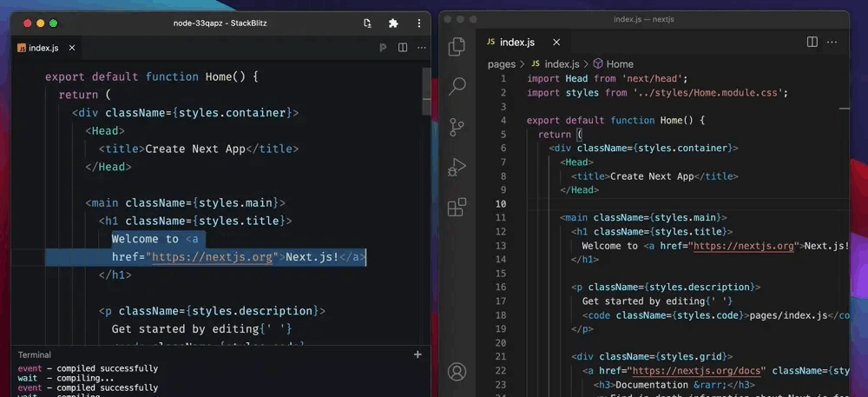Split editor in VS Code window

click(x=812, y=42)
